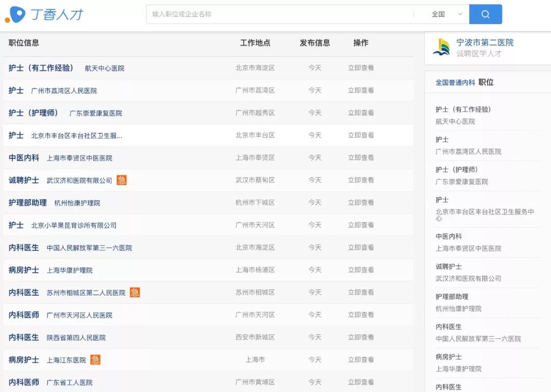Click the 操作 column header
Image resolution: width=551 pixels, height=392 pixels.
(x=361, y=43)
